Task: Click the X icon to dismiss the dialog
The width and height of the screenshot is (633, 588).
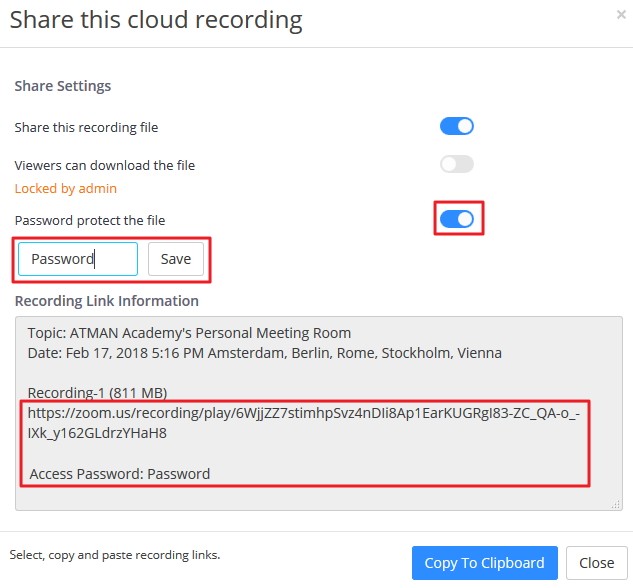Action: pyautogui.click(x=621, y=15)
